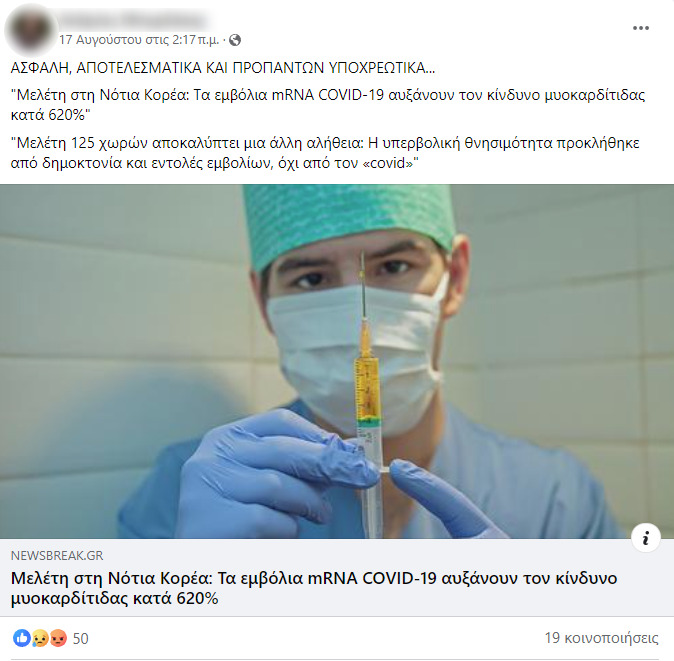Click the syringe article preview image
The width and height of the screenshot is (674, 661).
pyautogui.click(x=337, y=361)
